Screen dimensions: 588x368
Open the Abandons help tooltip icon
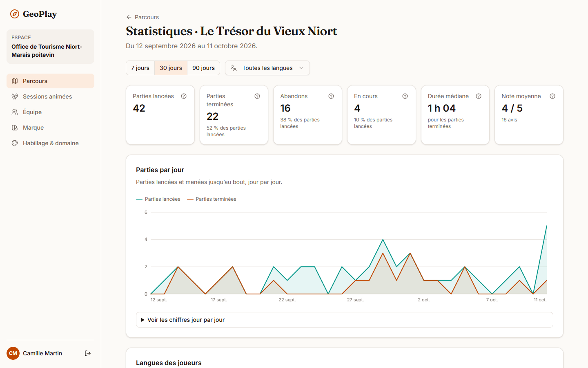(331, 96)
